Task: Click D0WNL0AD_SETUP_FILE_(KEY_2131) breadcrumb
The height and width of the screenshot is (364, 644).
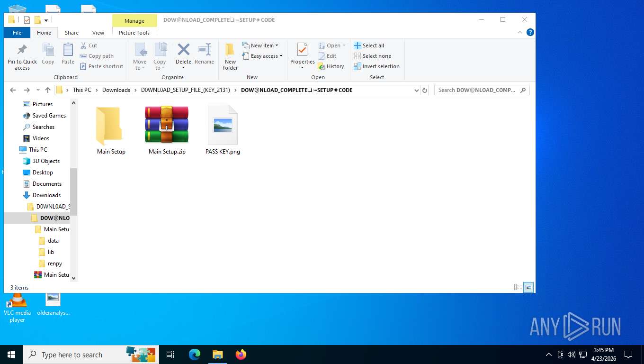Action: click(x=186, y=90)
